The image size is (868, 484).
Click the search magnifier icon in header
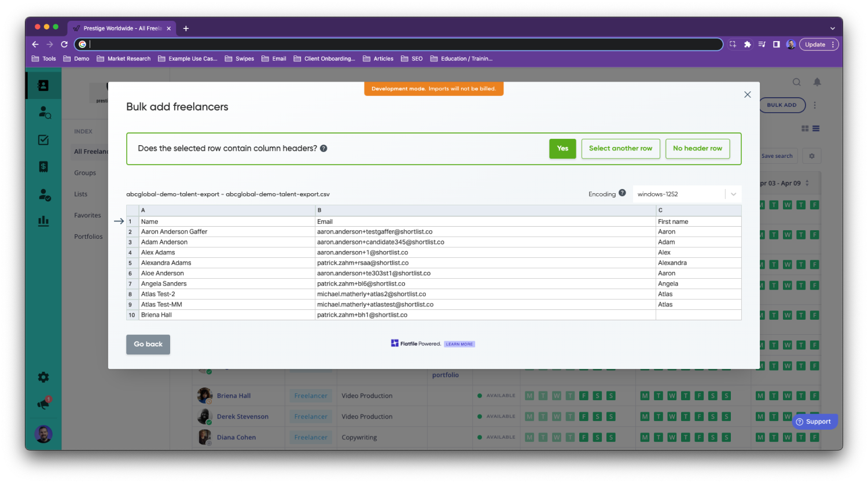pos(797,82)
